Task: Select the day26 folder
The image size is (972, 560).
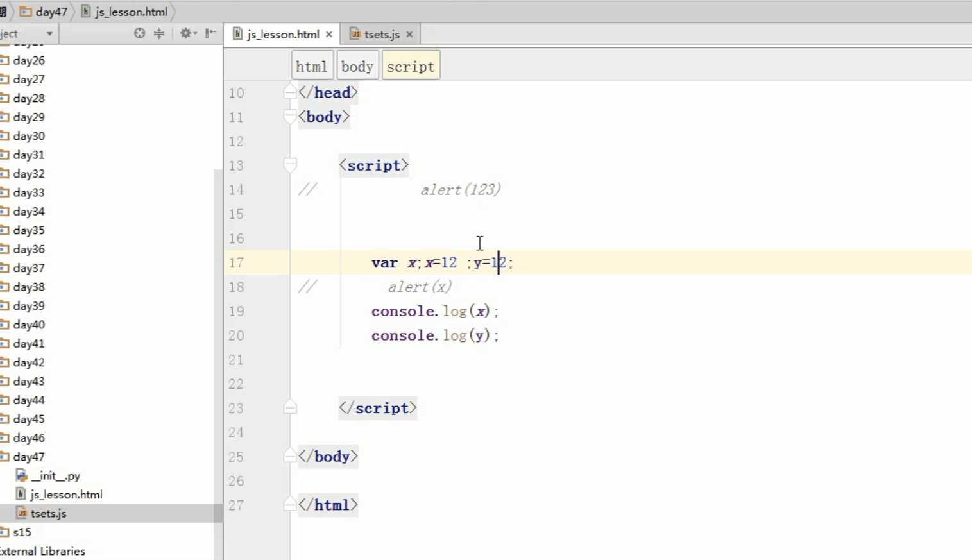Action: 28,60
